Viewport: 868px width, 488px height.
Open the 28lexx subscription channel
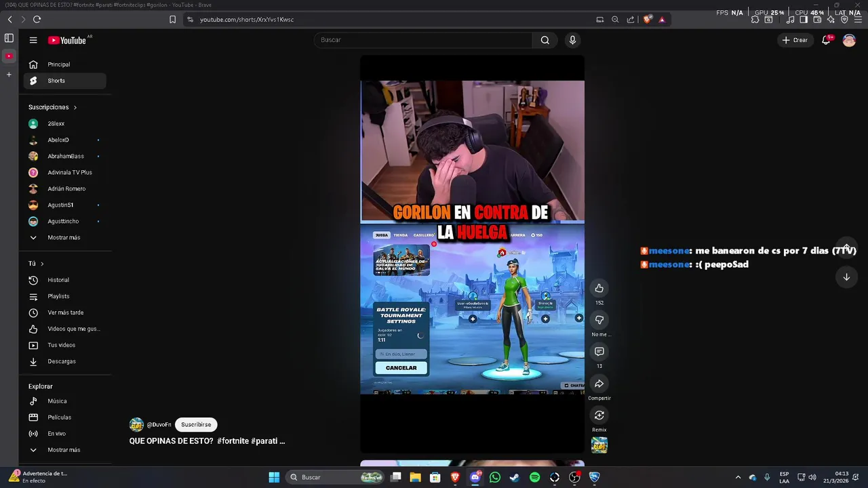65,124
